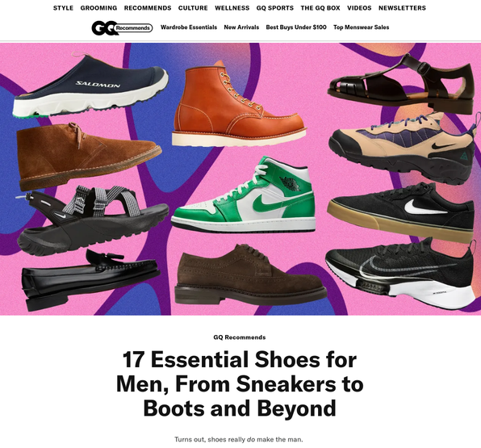Visit The GQ Box page

pos(320,8)
